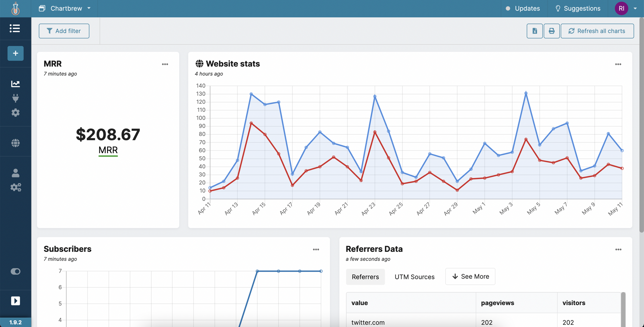This screenshot has width=644, height=327.
Task: Click See More in Referrers Data
Action: 470,276
